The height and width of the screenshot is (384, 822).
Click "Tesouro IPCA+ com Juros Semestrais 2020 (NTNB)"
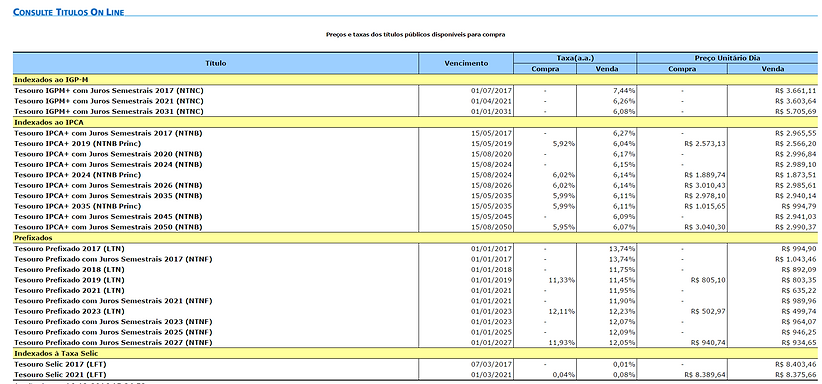pos(108,154)
